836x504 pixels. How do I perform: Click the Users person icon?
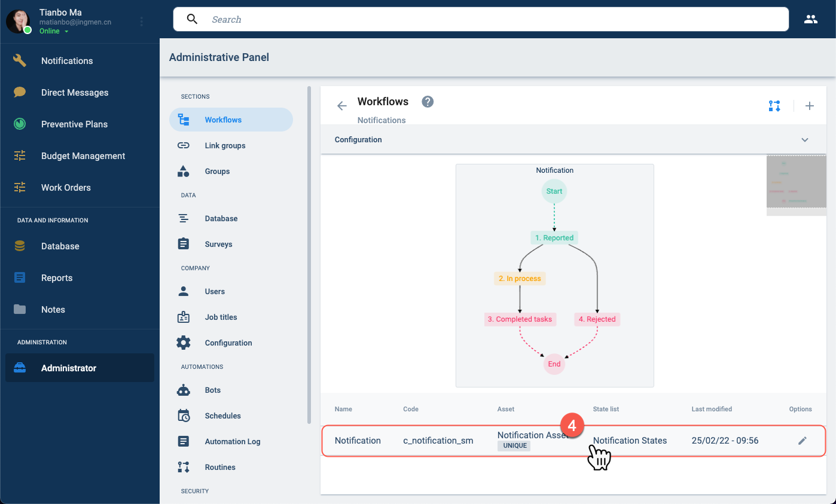184,291
